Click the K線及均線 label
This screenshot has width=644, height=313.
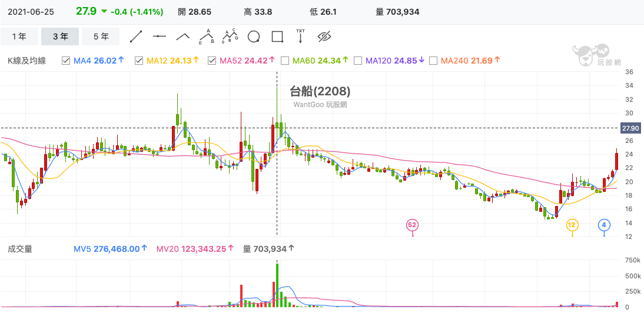(26, 61)
